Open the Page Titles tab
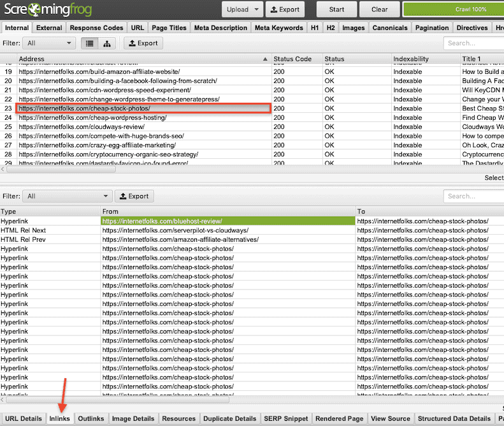Screen dimensions: 504x426 click(169, 27)
